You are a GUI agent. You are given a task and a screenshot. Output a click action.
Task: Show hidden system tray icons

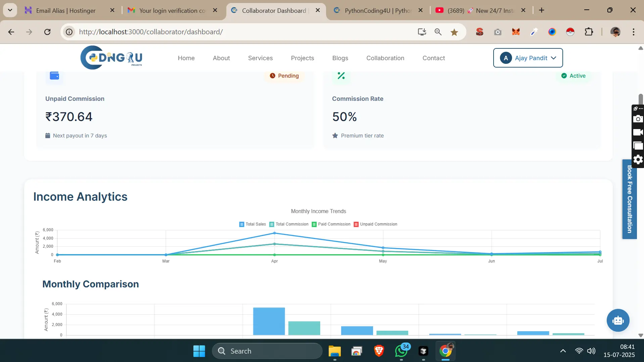click(563, 351)
